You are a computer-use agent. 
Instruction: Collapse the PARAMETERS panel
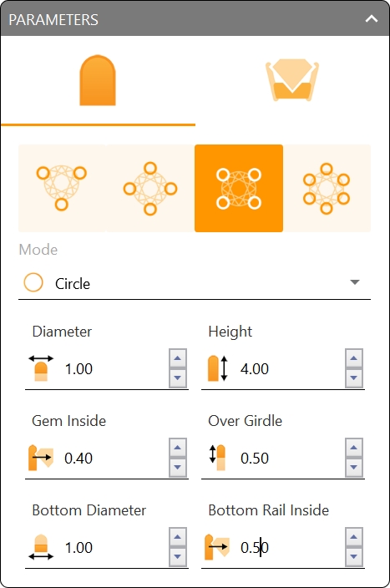[x=372, y=18]
